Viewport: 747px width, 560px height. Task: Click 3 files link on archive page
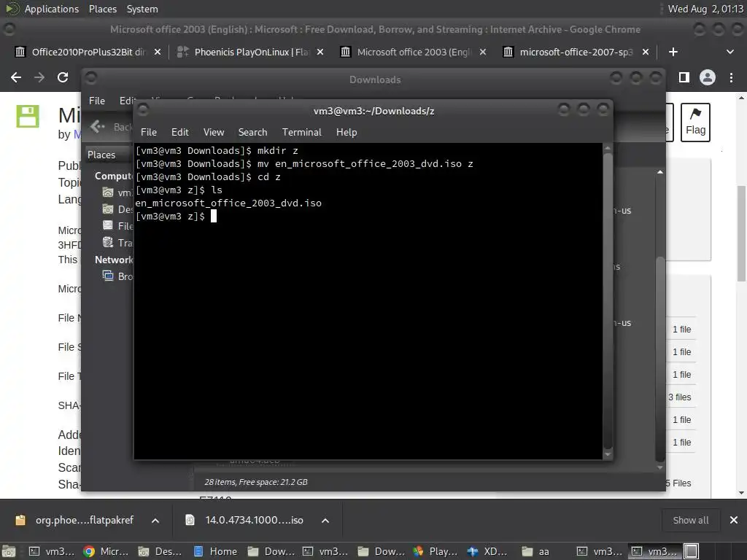680,397
